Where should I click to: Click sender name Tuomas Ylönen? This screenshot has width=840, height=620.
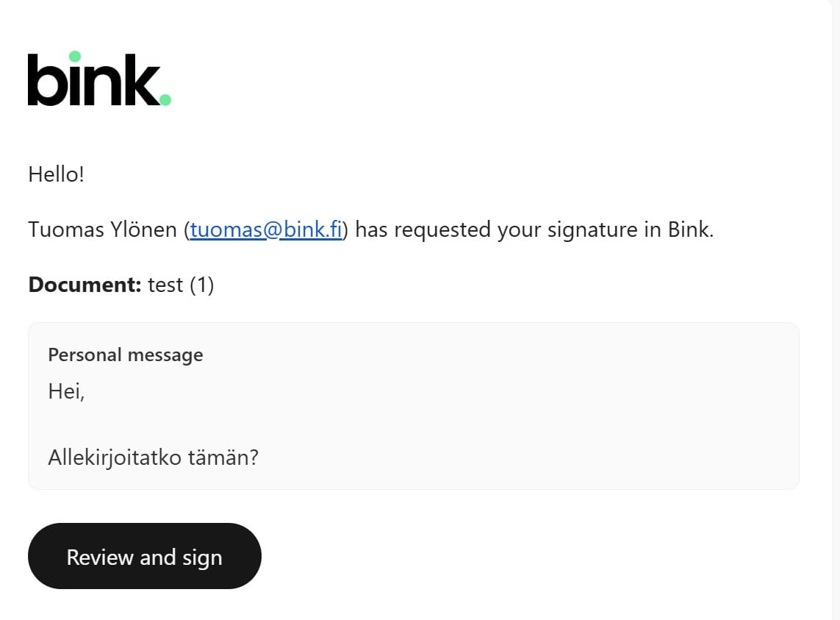[x=103, y=229]
